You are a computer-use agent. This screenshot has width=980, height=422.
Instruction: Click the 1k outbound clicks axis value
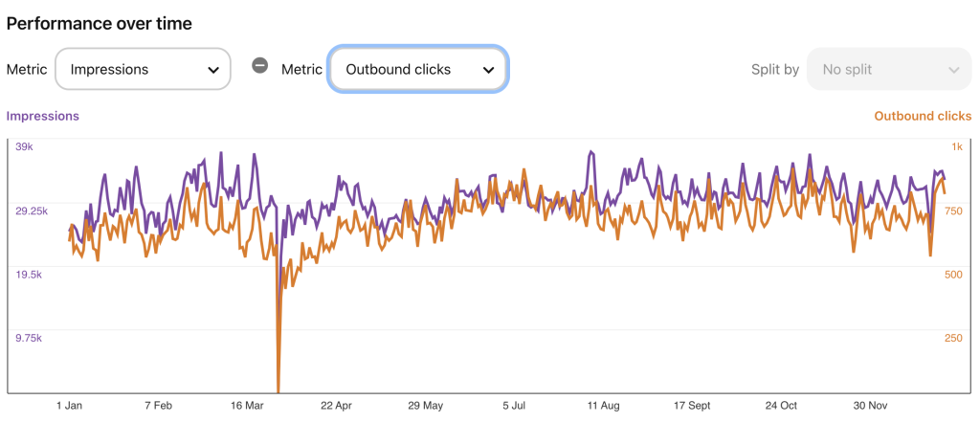point(956,146)
